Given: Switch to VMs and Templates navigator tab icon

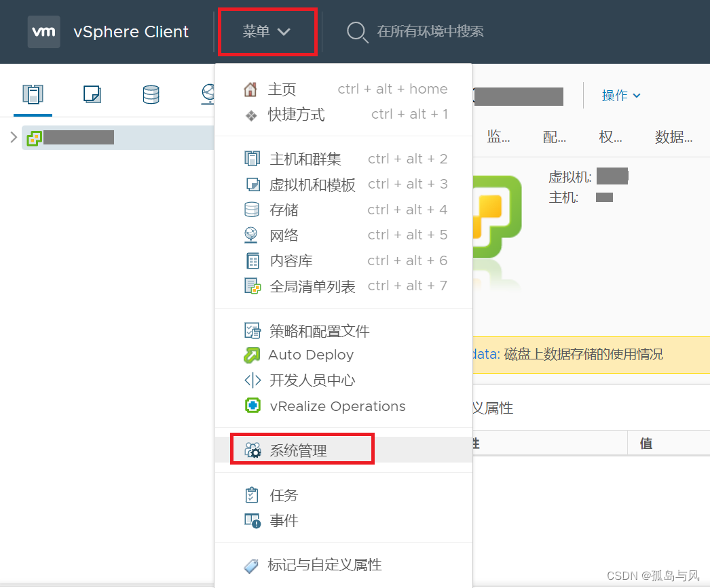Looking at the screenshot, I should (x=92, y=94).
